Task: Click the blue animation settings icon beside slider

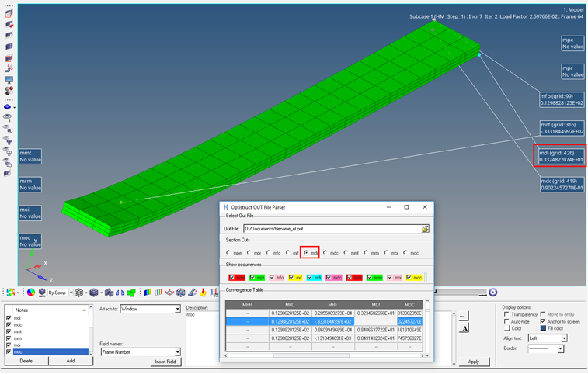Action: coord(492,293)
